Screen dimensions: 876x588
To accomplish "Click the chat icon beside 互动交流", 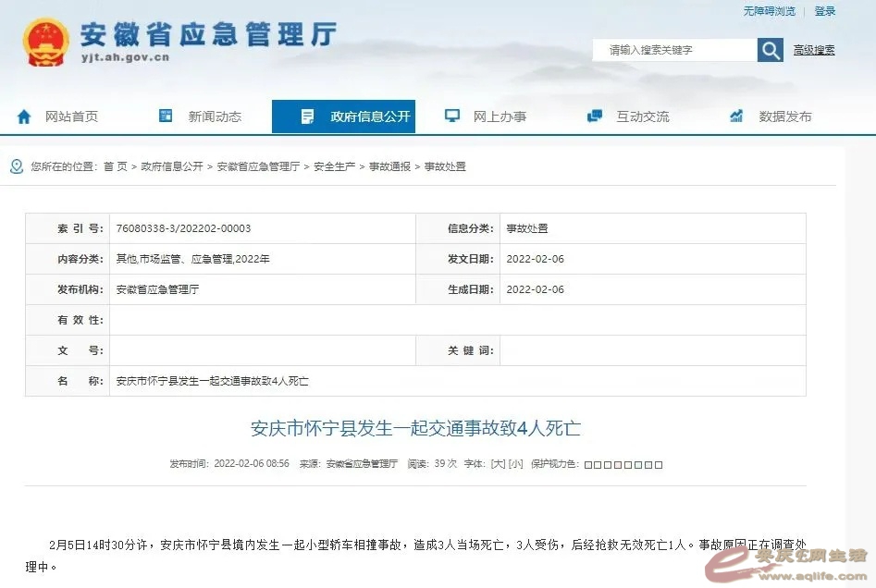I will tap(595, 116).
